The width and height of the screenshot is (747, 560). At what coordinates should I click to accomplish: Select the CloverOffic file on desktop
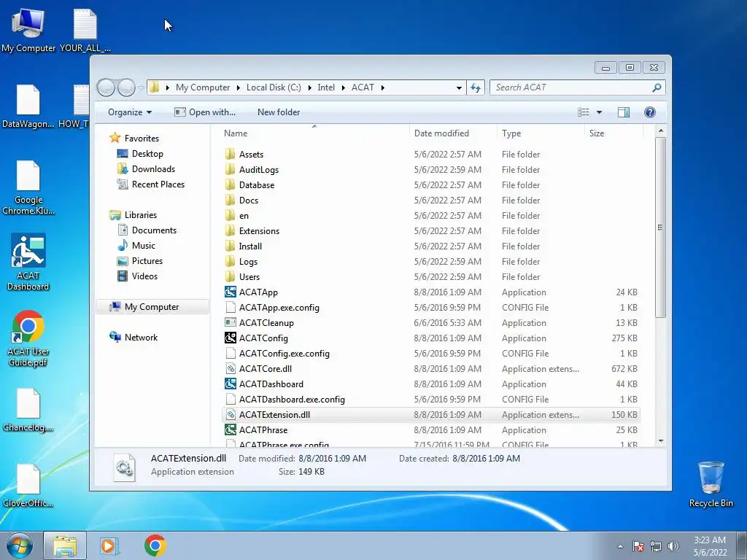[x=28, y=486]
